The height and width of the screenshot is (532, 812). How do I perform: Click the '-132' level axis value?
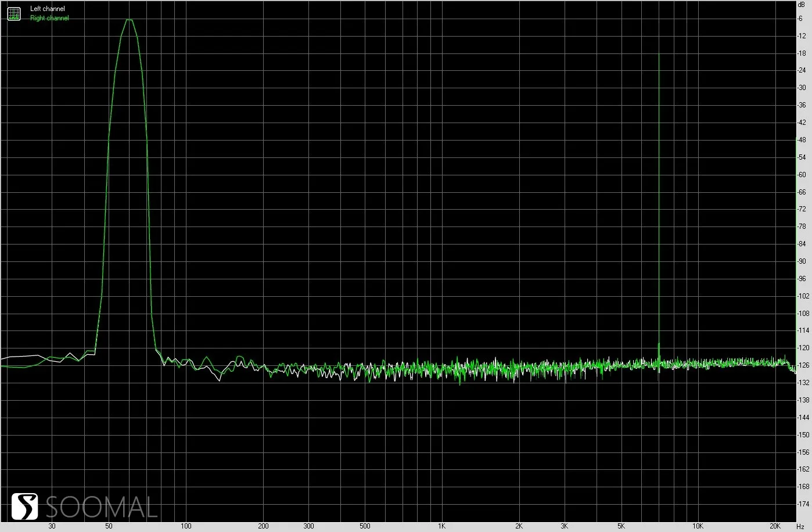coord(803,383)
